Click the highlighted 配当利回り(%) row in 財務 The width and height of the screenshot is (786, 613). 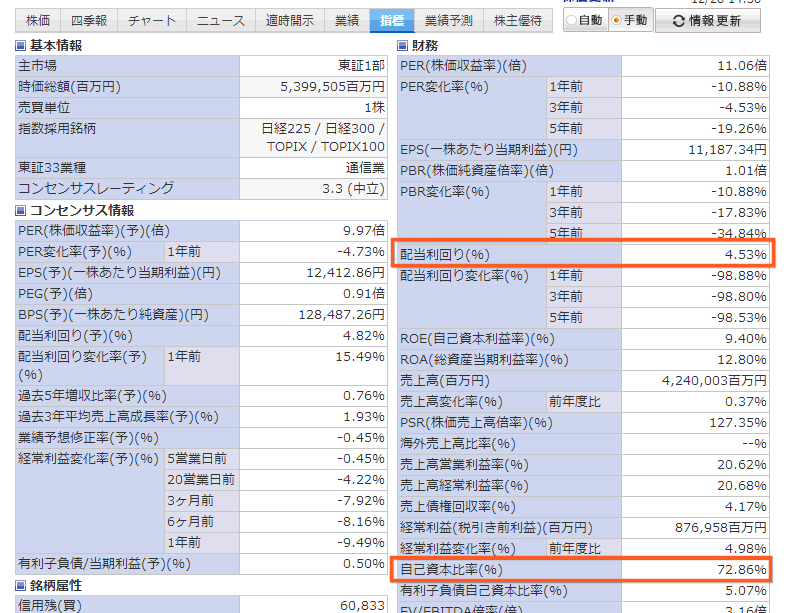[x=584, y=255]
